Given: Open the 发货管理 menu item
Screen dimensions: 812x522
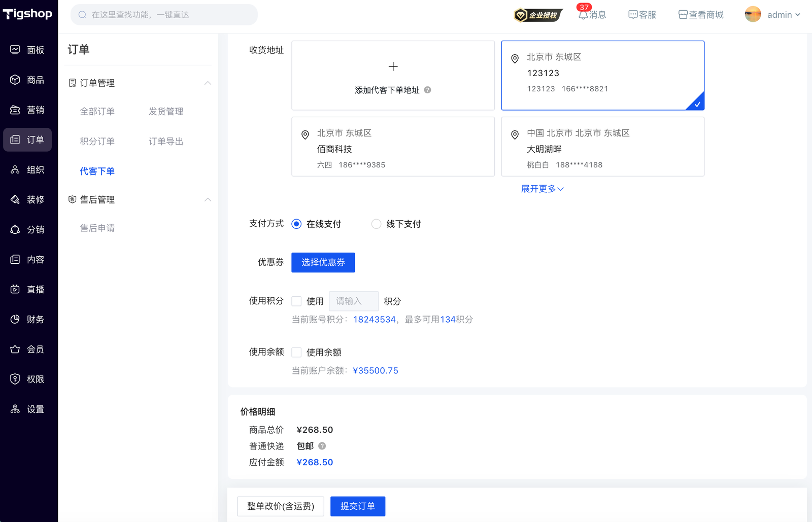Looking at the screenshot, I should pyautogui.click(x=165, y=111).
